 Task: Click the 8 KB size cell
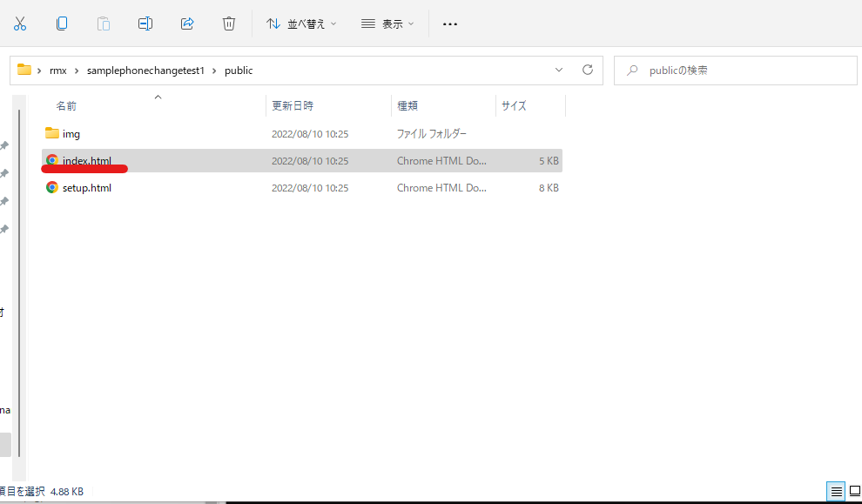(549, 187)
